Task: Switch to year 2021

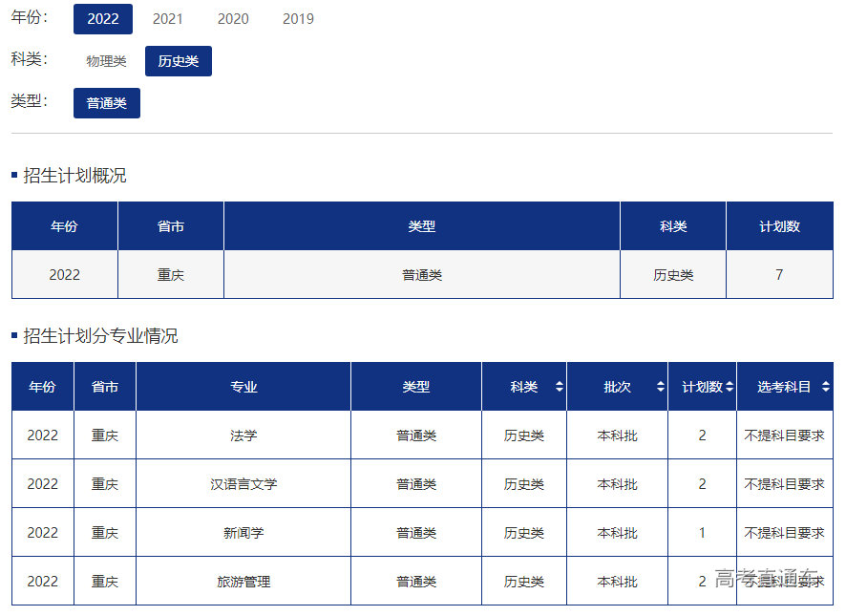Action: 168,19
